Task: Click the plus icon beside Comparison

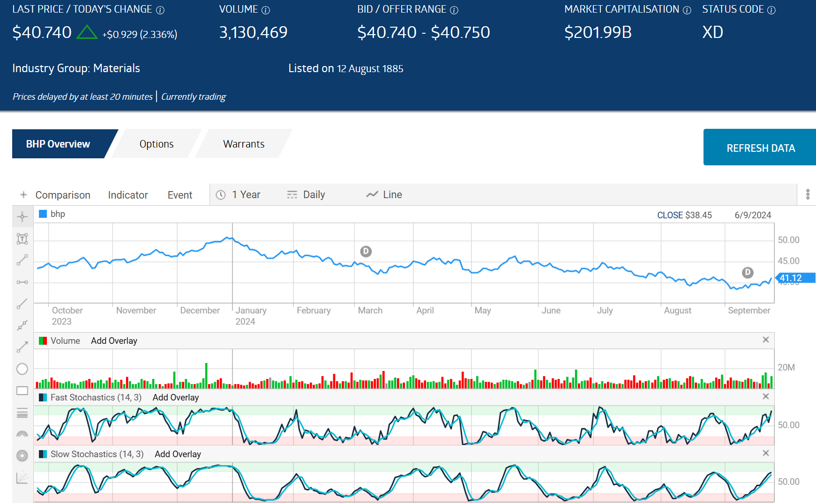Action: [x=23, y=194]
